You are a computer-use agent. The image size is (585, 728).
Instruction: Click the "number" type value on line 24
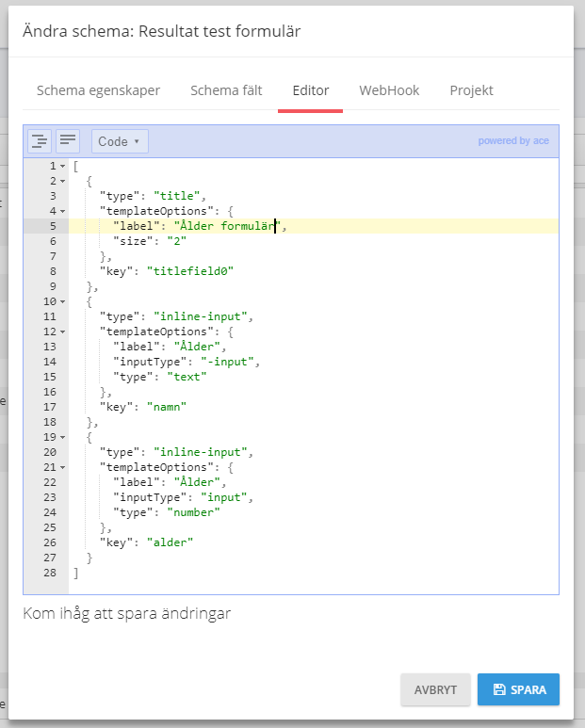point(194,512)
